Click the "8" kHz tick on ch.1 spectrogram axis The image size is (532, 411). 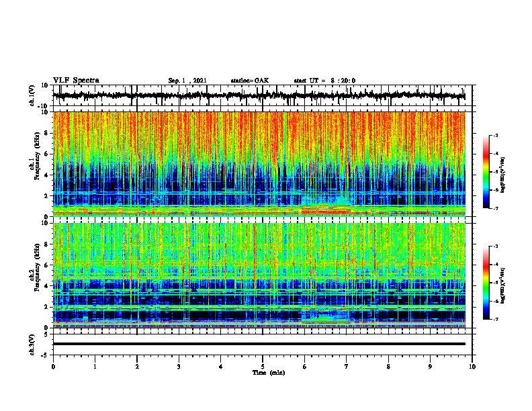(x=47, y=133)
